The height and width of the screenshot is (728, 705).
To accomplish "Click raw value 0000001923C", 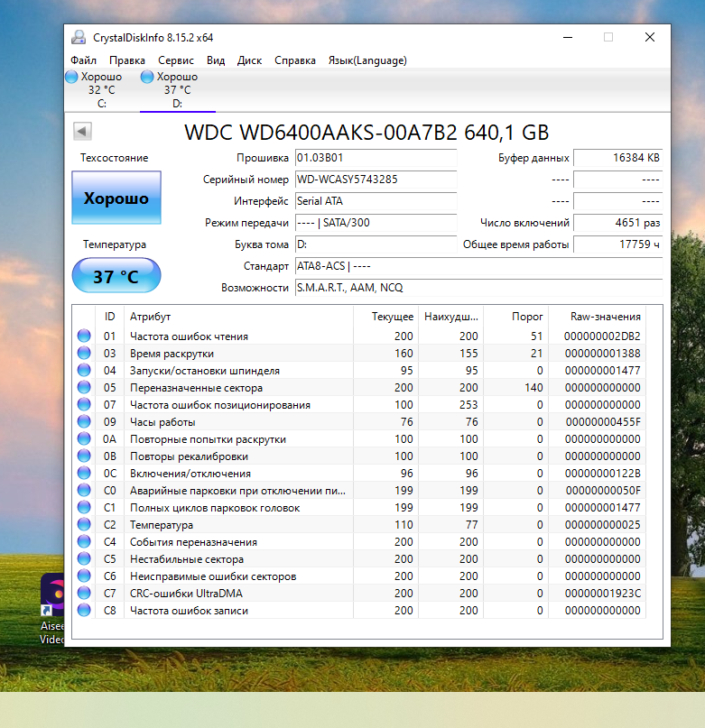I will coord(603,594).
